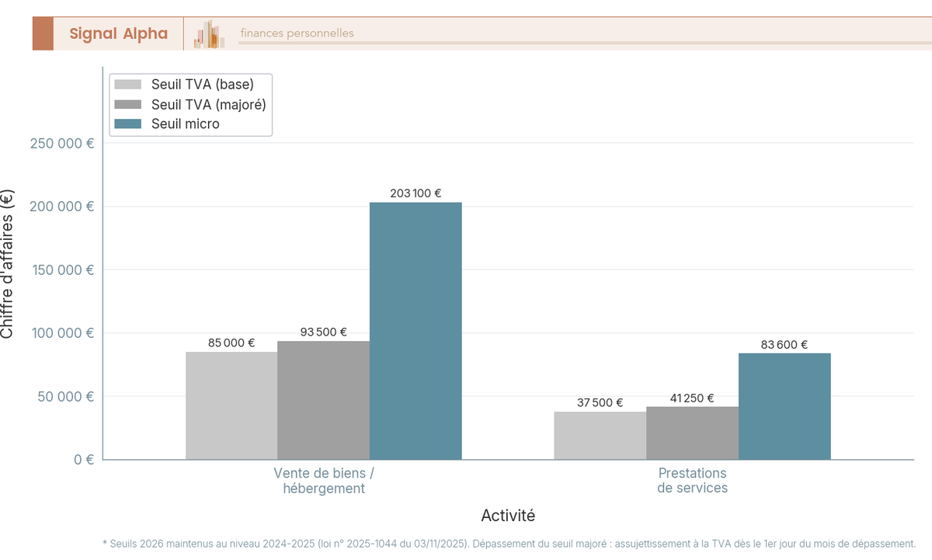Click the 41 250 € majoré TVA bar
The image size is (932, 560).
click(x=692, y=433)
